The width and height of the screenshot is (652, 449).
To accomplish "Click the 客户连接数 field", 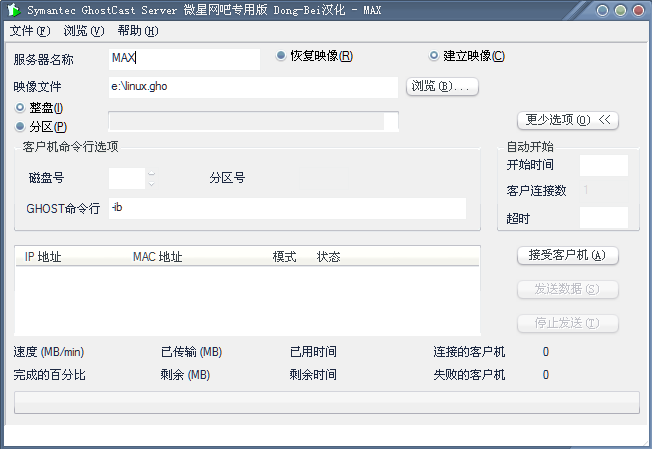I will pos(604,190).
